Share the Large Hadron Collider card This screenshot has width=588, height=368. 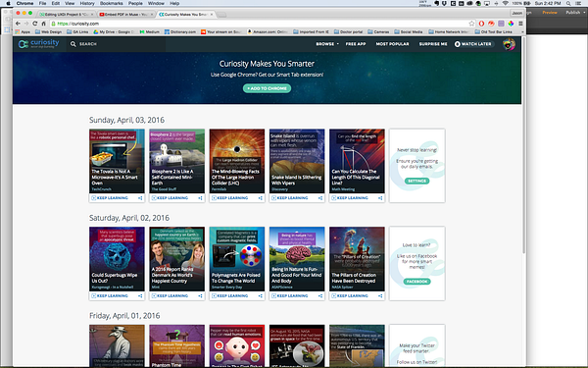pos(261,198)
